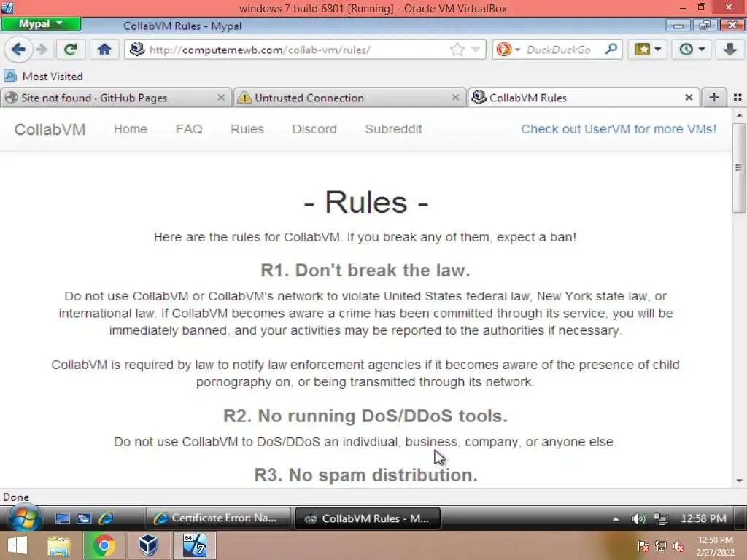Image resolution: width=747 pixels, height=560 pixels.
Task: Open the Windows 7 guest Start orb
Action: tap(23, 518)
